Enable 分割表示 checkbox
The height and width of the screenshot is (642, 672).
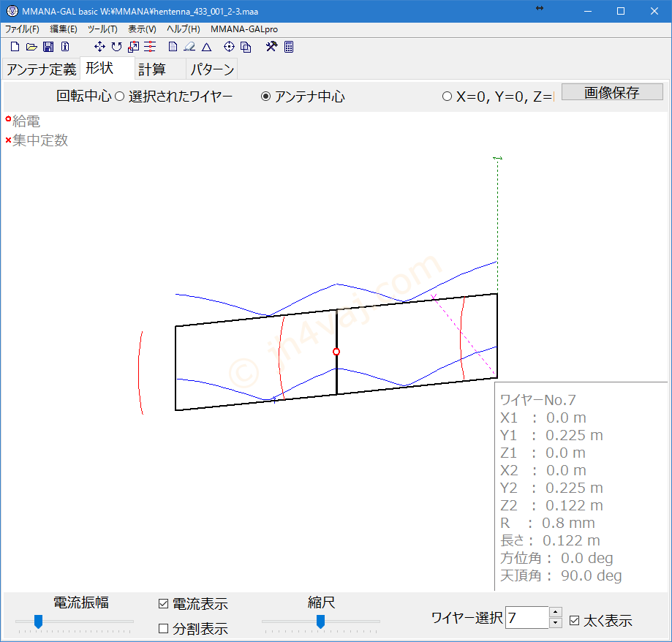(193, 629)
